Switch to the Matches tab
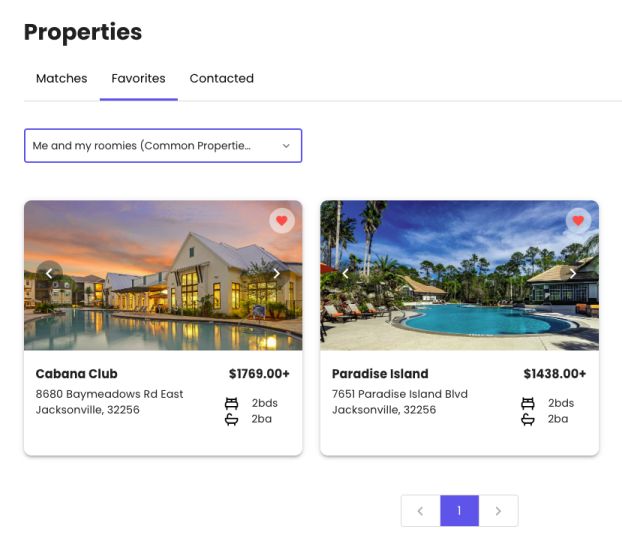This screenshot has width=622, height=555. (x=61, y=79)
